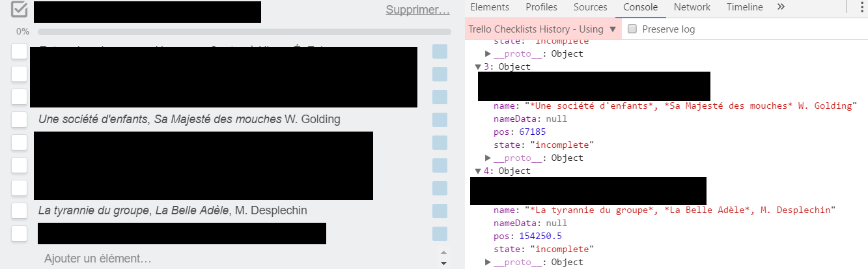Switch to the Elements tab
Image resolution: width=868 pixels, height=269 pixels.
489,7
